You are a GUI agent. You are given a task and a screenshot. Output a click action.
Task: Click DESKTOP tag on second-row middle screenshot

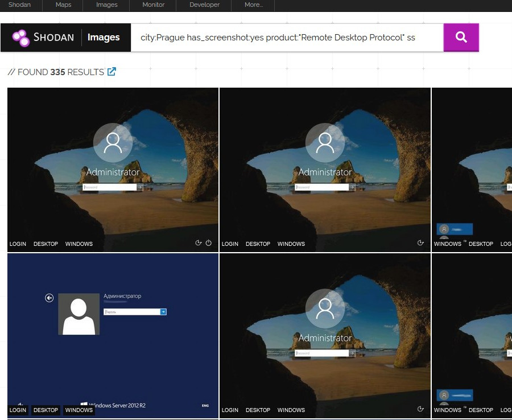[258, 410]
